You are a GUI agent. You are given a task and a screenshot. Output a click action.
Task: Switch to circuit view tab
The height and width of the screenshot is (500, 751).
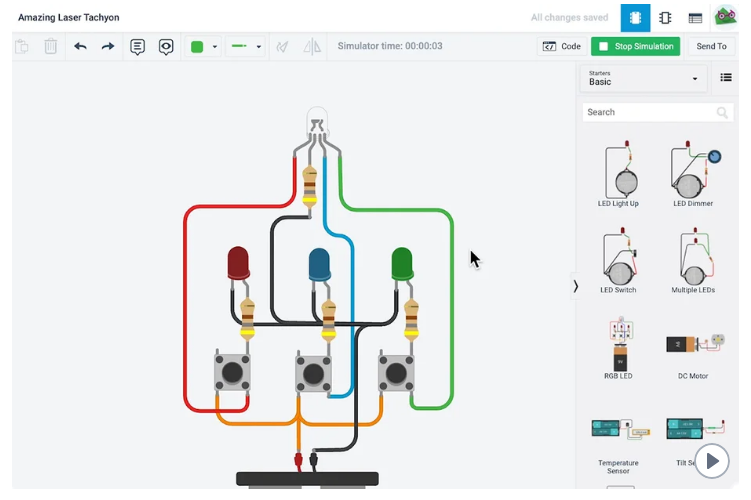[635, 18]
